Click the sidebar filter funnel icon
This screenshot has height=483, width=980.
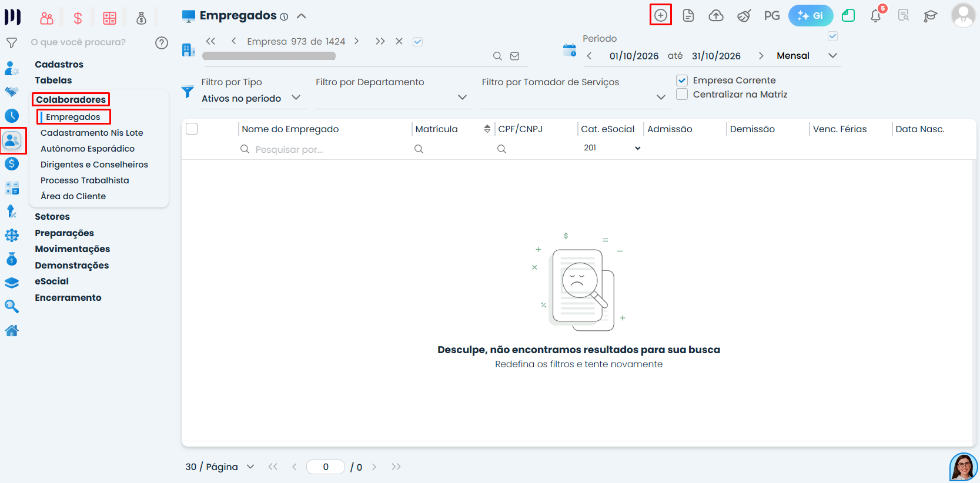pyautogui.click(x=11, y=43)
